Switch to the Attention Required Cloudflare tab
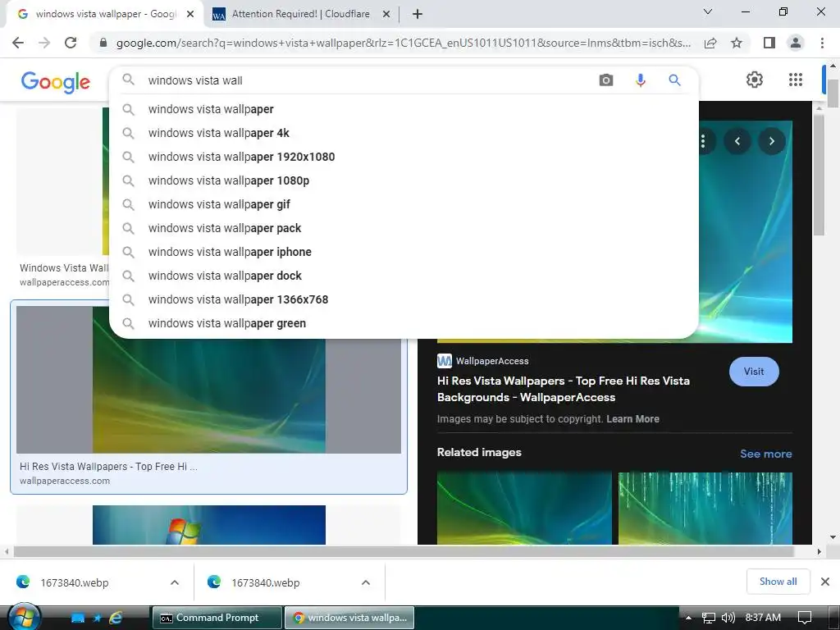 [300, 15]
